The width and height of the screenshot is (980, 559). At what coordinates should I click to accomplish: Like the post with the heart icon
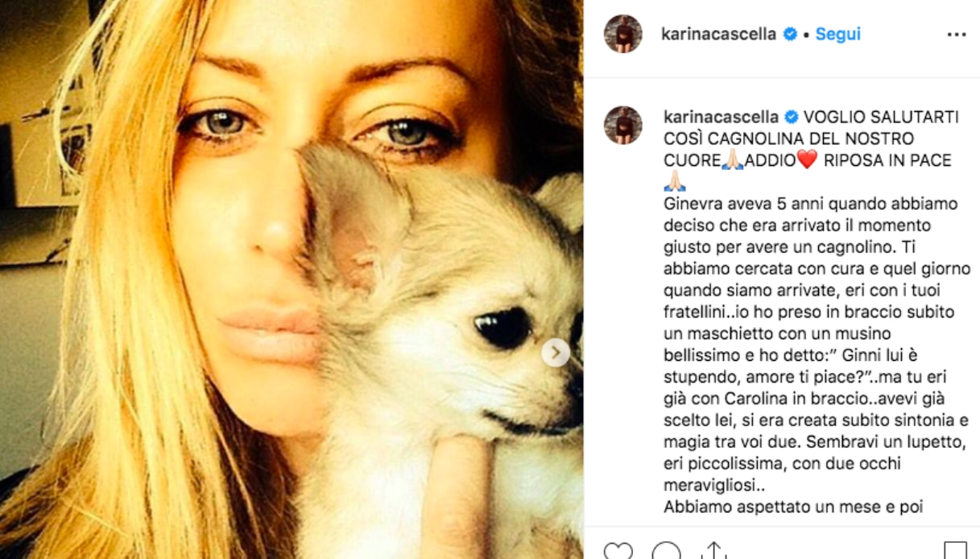pos(618,551)
